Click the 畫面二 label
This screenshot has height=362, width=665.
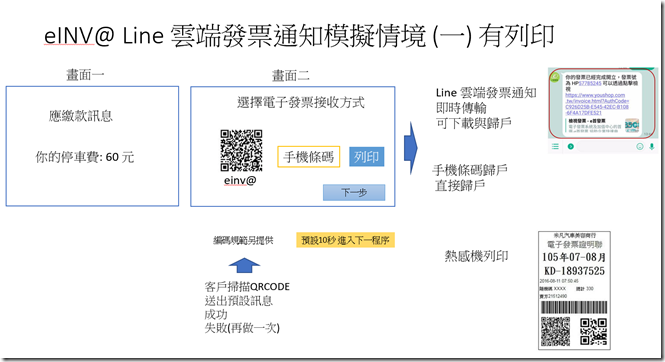291,75
